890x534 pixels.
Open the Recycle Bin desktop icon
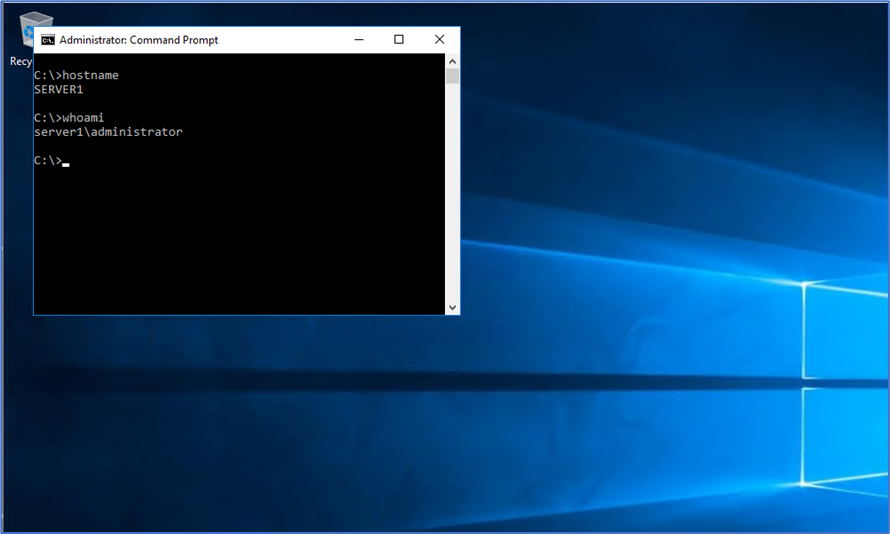36,30
